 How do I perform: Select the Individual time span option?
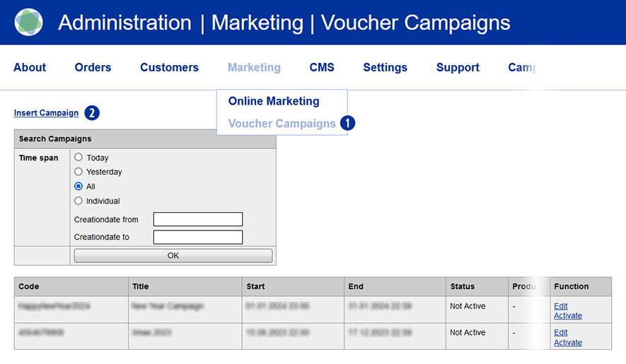coord(79,201)
